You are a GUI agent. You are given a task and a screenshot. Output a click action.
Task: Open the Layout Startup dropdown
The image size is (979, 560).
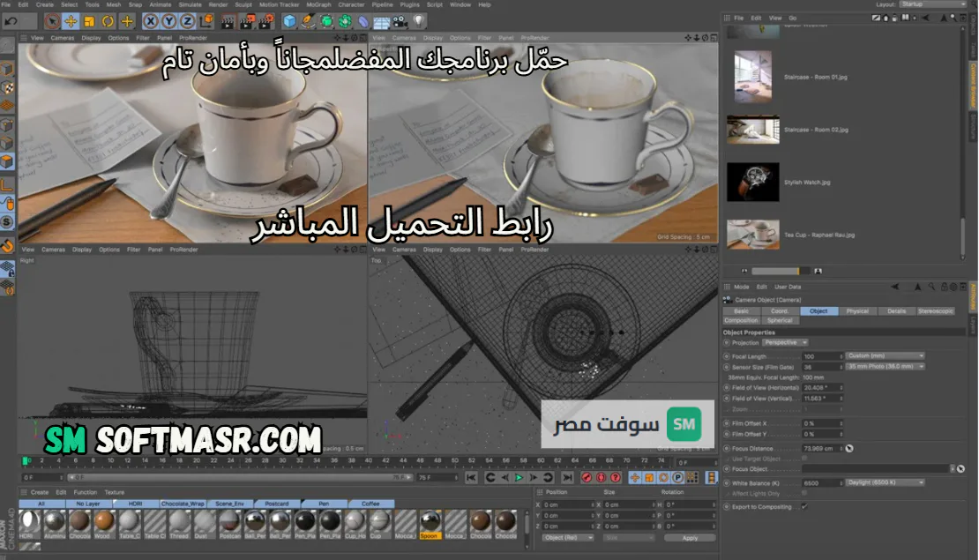932,4
